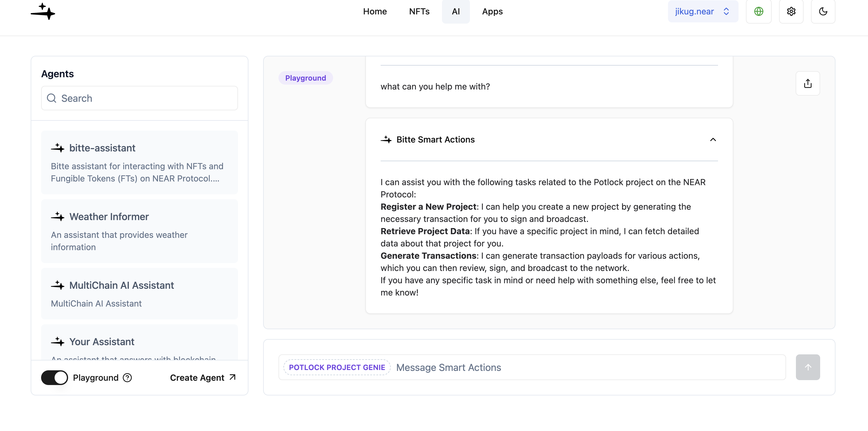
Task: Toggle the Playground switch off
Action: point(55,377)
